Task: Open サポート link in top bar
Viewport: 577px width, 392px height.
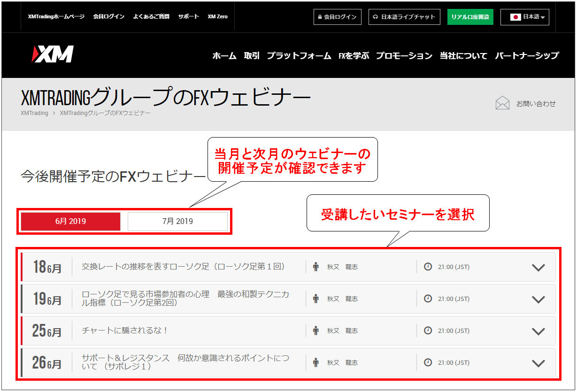Action: (189, 16)
